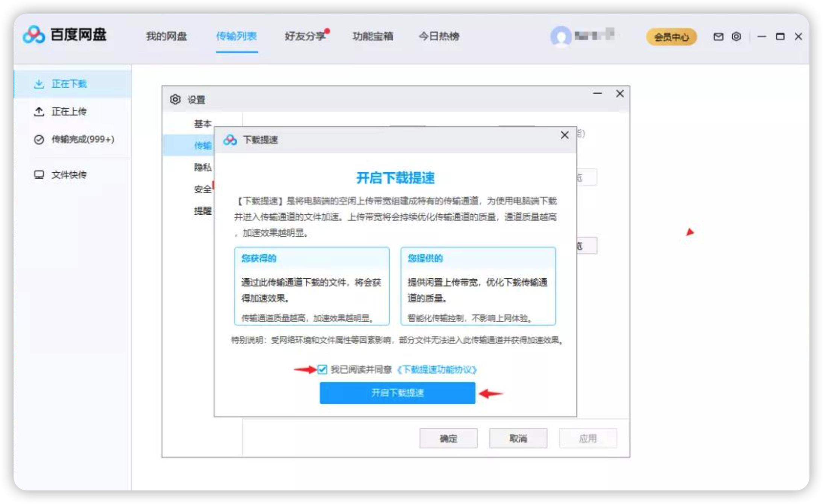Click the 确定 button to confirm

click(x=449, y=438)
